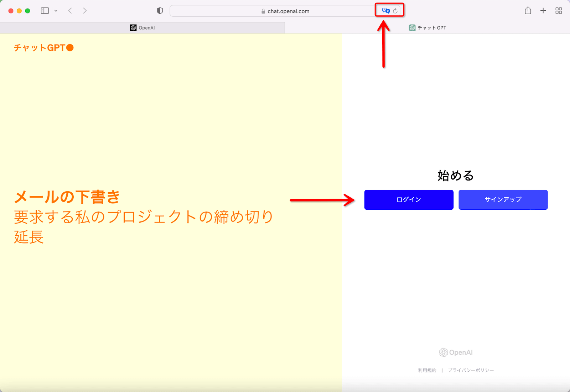
Task: Click the 延長 text line
Action: 29,237
